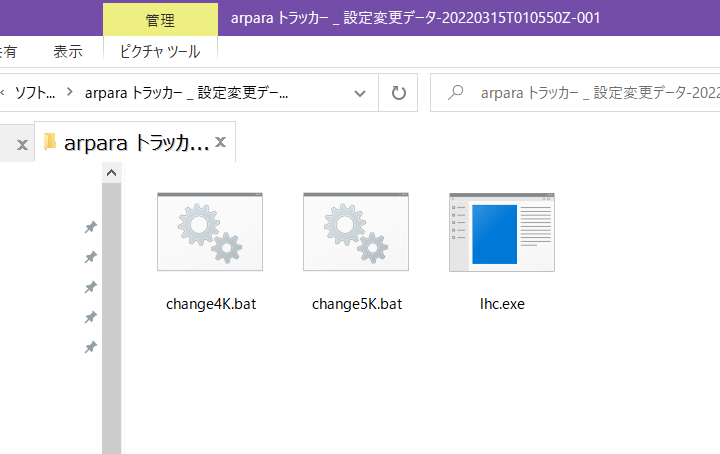Click the navigation pane scroll up arrow
This screenshot has width=720, height=454.
(x=111, y=173)
